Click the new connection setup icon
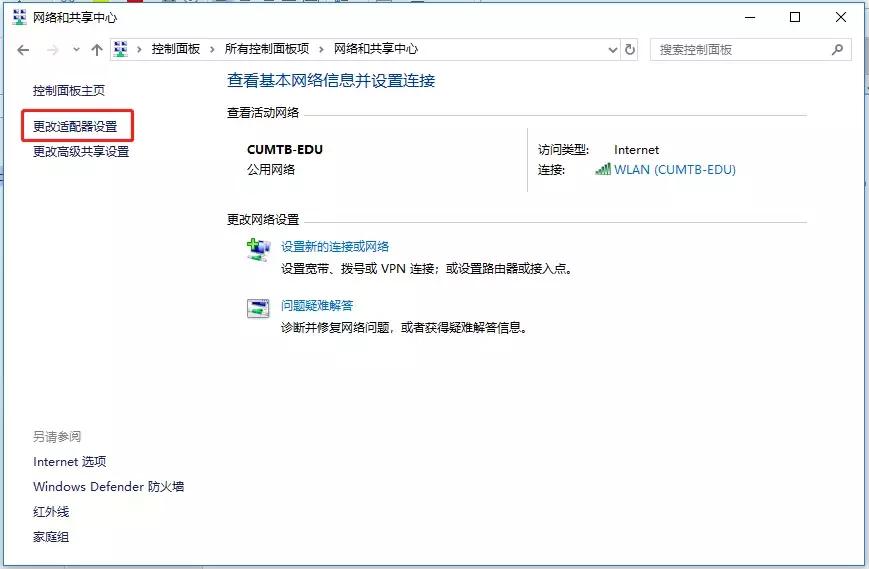This screenshot has height=569, width=869. 258,249
